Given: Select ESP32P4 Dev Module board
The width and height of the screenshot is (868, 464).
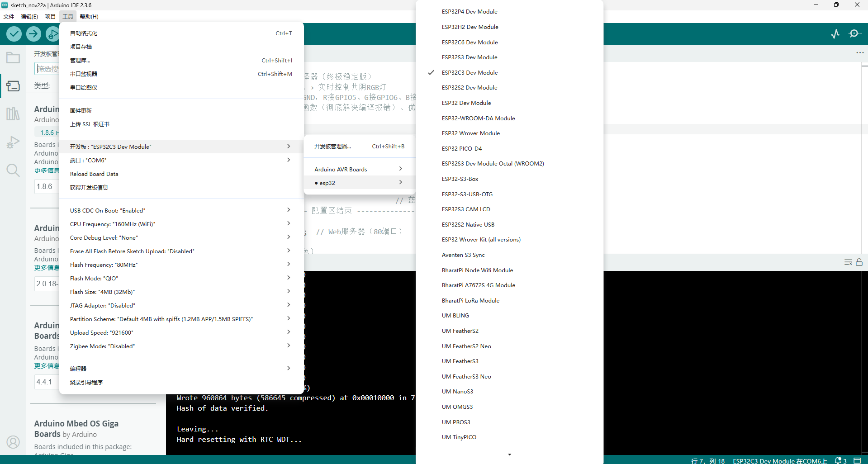Looking at the screenshot, I should tap(509, 12).
